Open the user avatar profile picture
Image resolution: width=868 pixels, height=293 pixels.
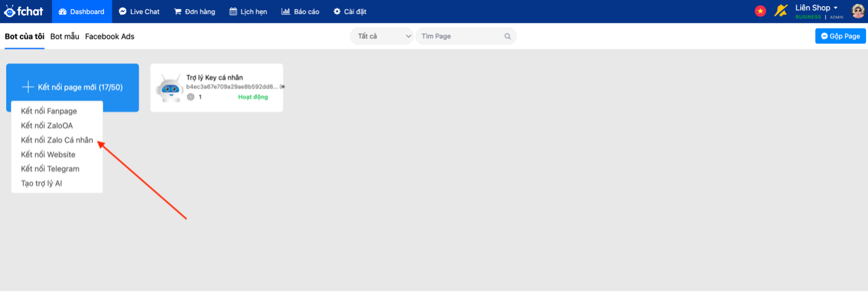point(858,11)
